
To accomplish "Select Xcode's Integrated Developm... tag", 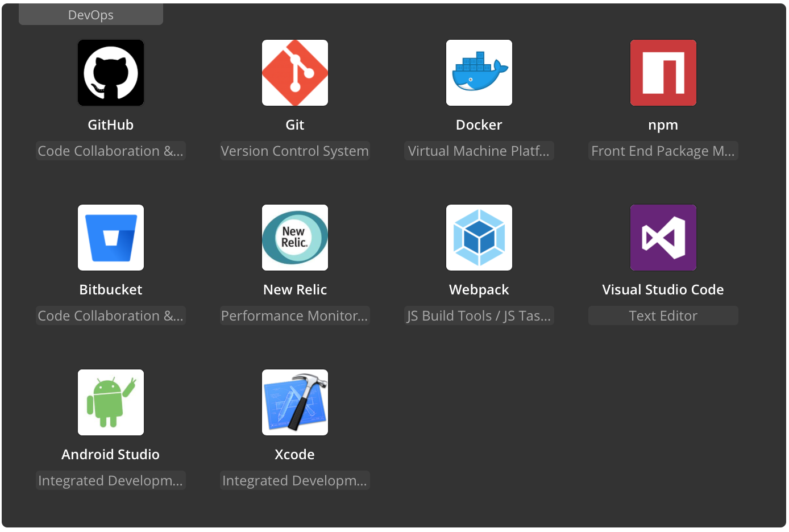I will pyautogui.click(x=295, y=480).
